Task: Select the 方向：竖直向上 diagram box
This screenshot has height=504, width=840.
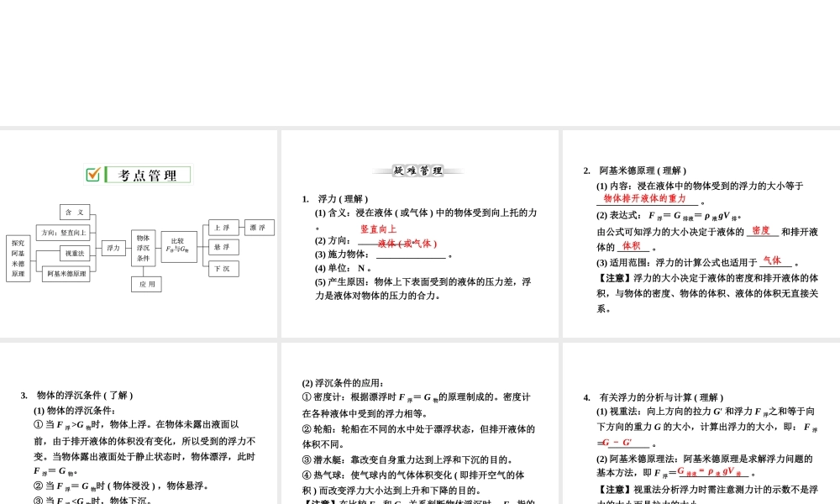Action: coord(63,233)
